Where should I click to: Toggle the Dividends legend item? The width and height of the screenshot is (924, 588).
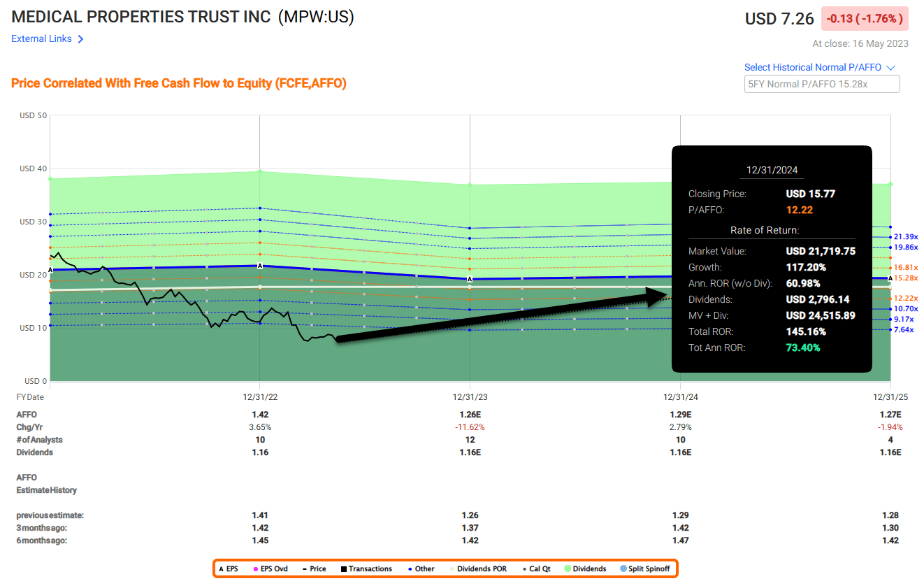click(585, 569)
